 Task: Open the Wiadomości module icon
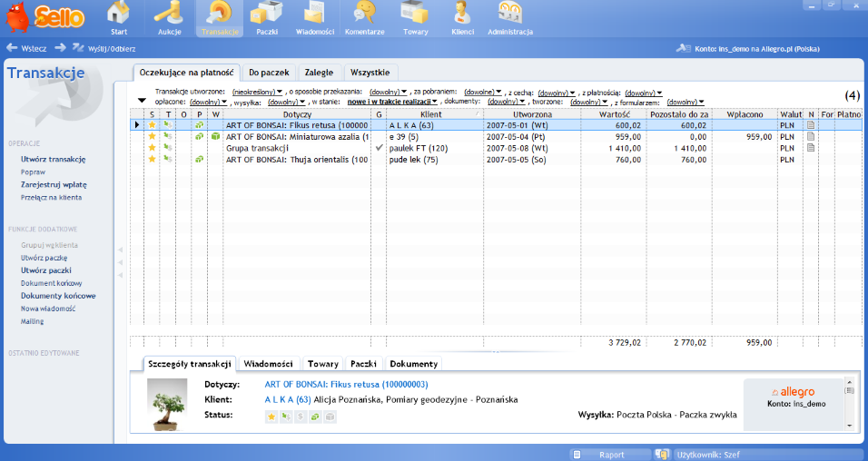tap(315, 18)
